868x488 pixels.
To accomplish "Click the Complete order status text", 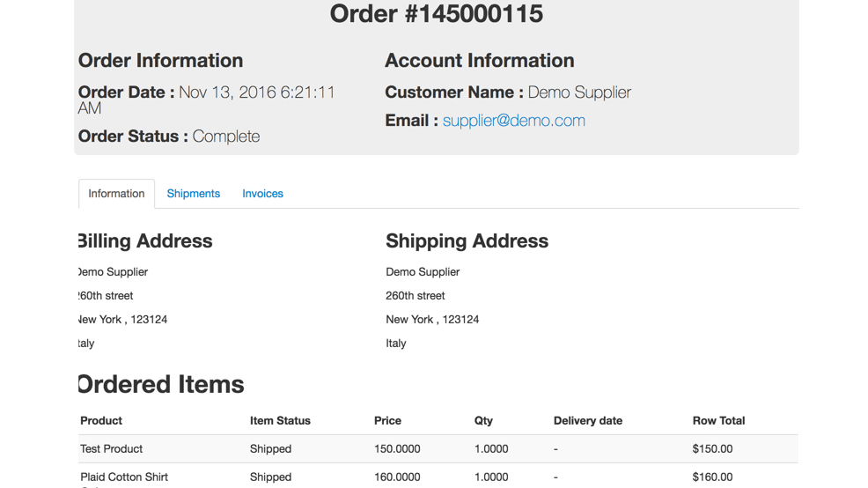I will click(226, 137).
